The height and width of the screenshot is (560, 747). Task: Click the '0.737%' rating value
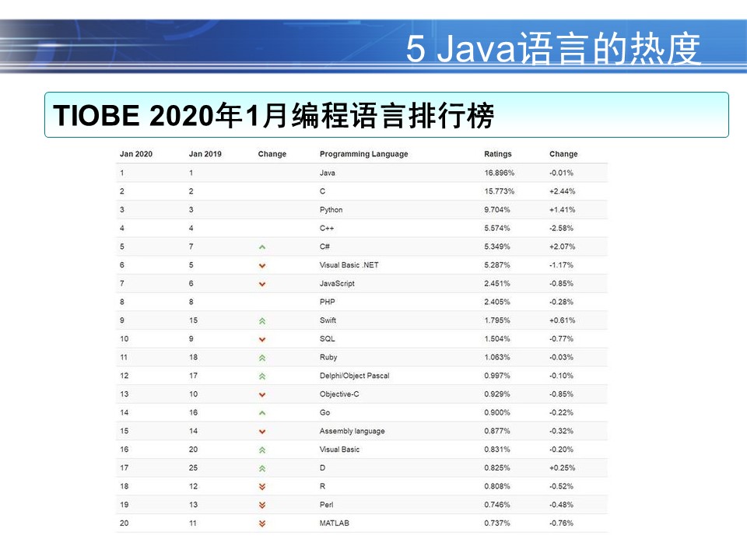497,523
